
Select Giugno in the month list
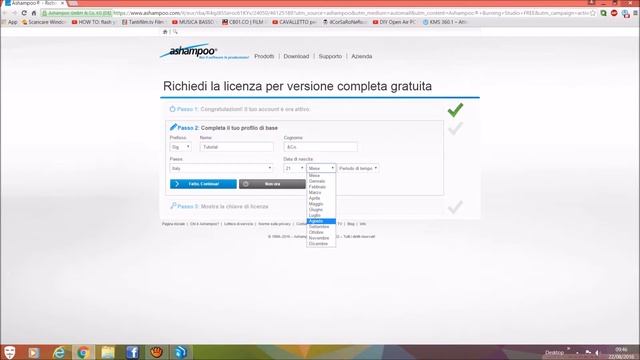tap(321, 210)
